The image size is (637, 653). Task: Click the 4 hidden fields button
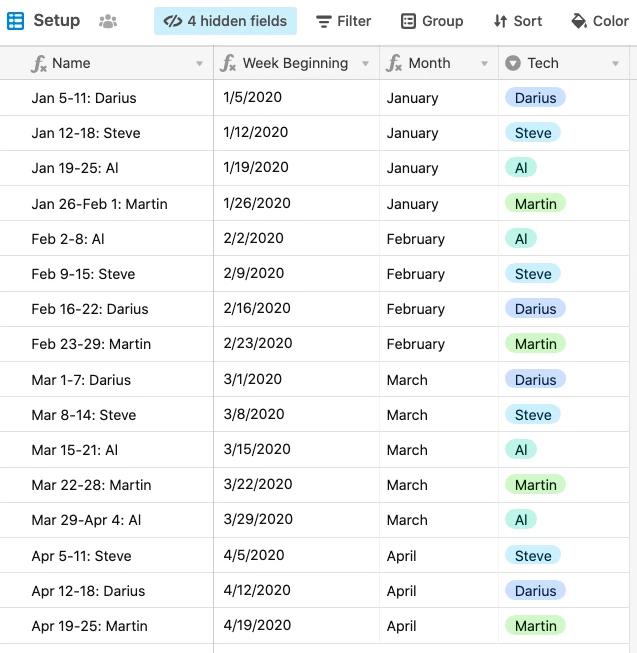[x=225, y=21]
